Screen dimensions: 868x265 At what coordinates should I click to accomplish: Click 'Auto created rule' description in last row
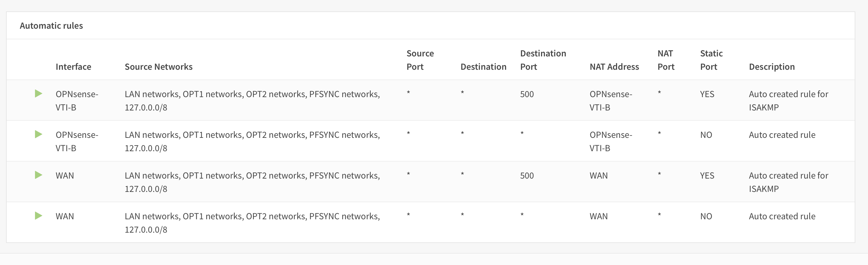(x=782, y=216)
